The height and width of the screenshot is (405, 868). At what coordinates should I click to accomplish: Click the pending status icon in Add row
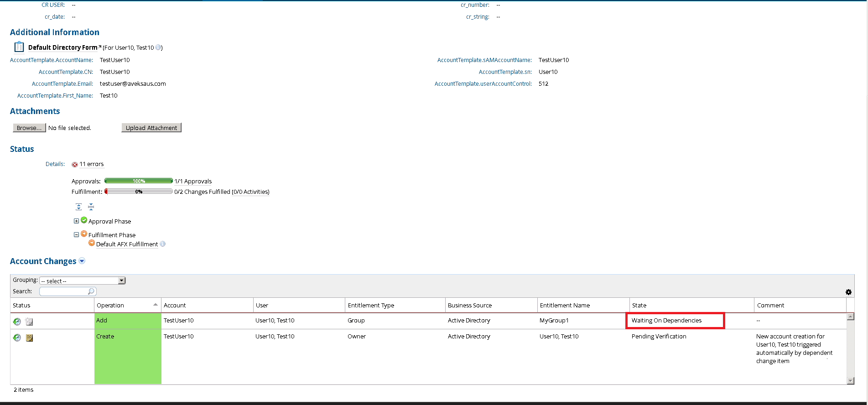pos(17,322)
